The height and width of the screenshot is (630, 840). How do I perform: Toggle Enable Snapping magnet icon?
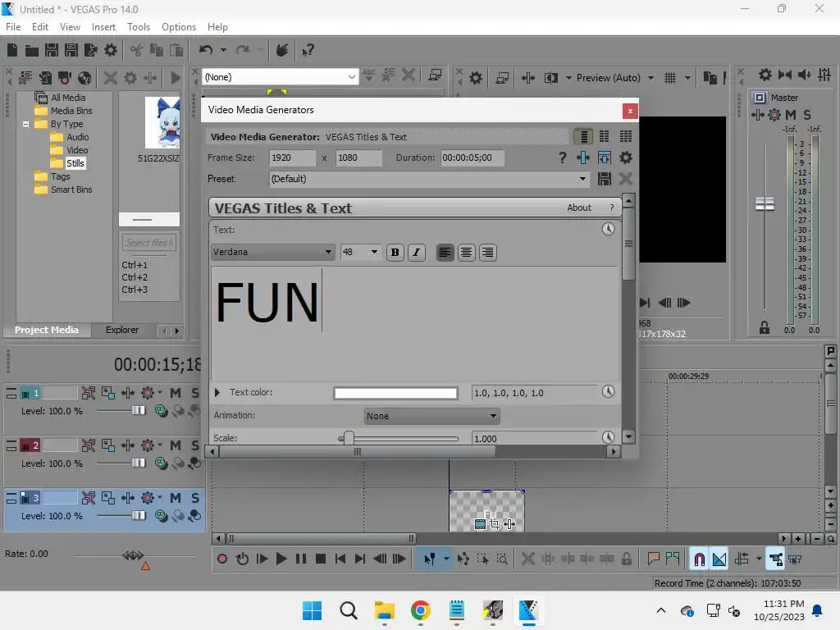click(699, 559)
